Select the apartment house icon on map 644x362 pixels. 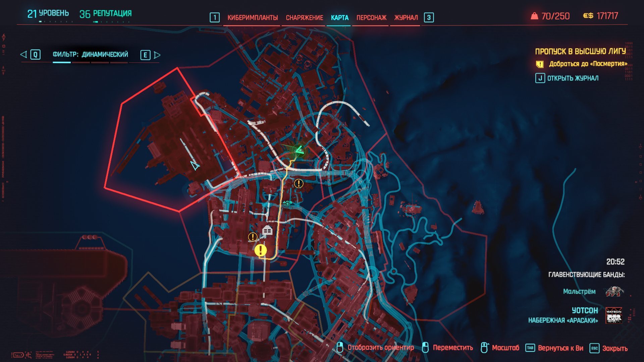[x=267, y=230]
